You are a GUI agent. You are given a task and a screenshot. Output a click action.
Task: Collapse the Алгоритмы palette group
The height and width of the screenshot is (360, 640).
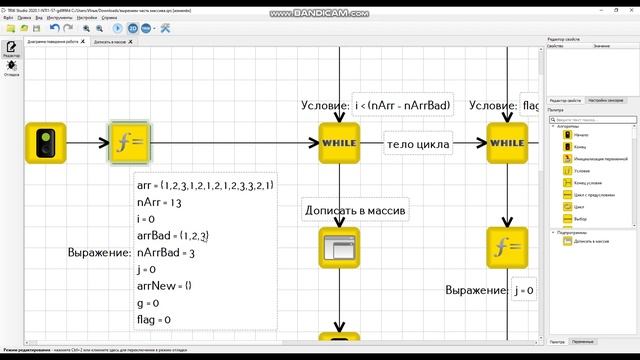[x=553, y=127]
